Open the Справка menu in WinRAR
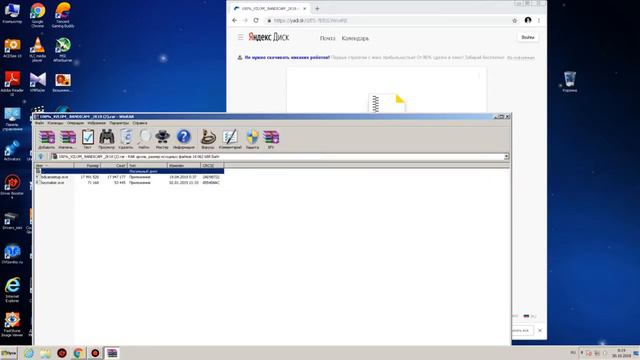 (x=140, y=123)
